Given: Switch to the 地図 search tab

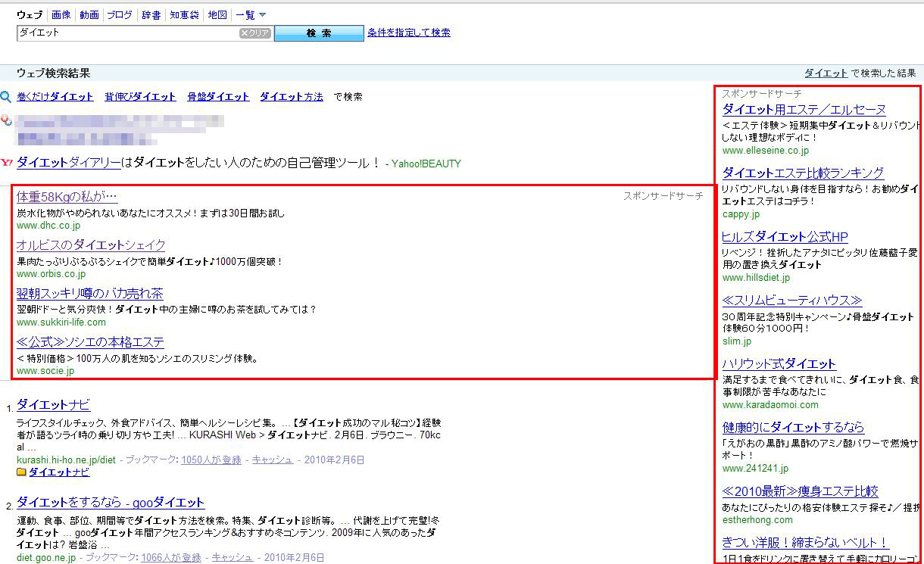Looking at the screenshot, I should coord(217,14).
